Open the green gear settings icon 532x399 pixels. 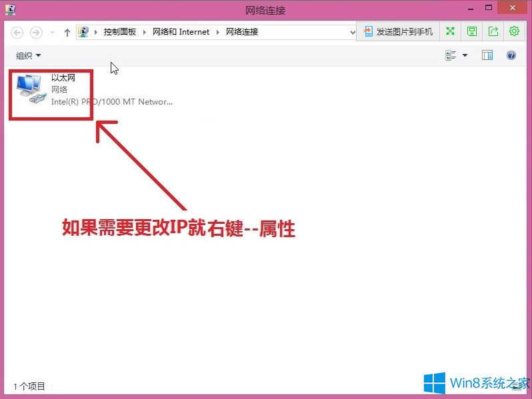click(x=515, y=31)
